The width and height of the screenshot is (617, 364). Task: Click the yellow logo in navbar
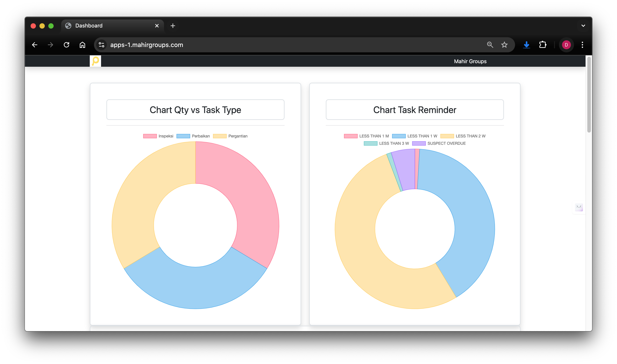95,61
